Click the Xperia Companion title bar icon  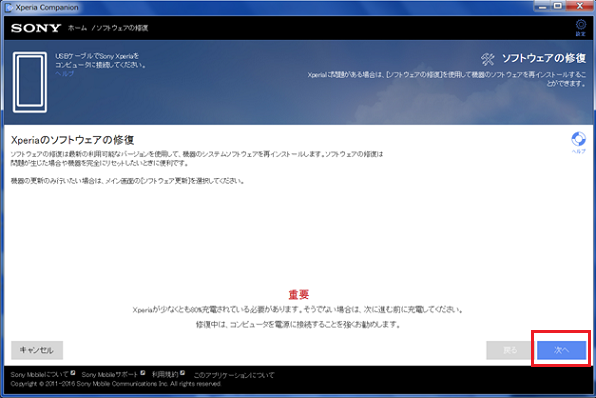pos(9,7)
